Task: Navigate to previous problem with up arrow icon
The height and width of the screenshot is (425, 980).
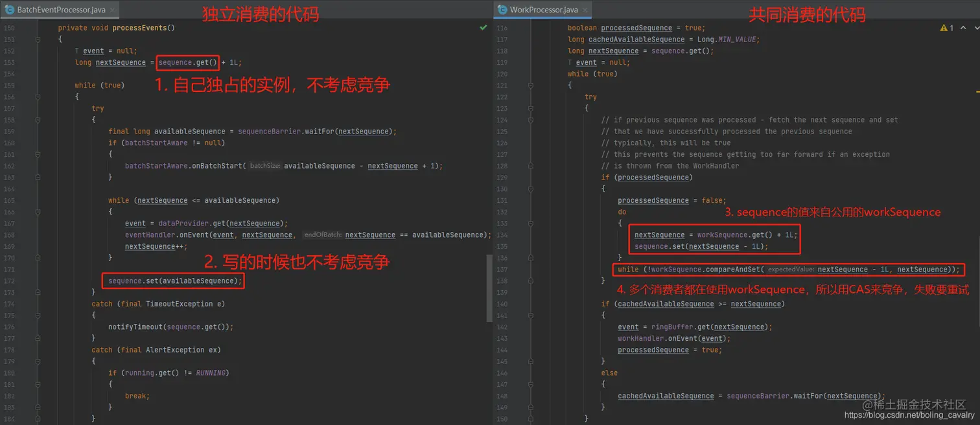Action: [962, 28]
